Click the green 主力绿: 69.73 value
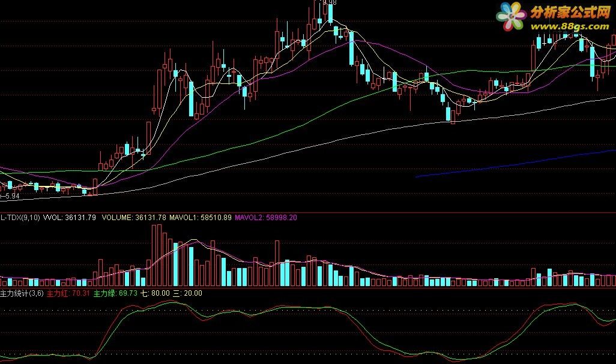Viewport: 616px width, 364px height. [x=115, y=293]
